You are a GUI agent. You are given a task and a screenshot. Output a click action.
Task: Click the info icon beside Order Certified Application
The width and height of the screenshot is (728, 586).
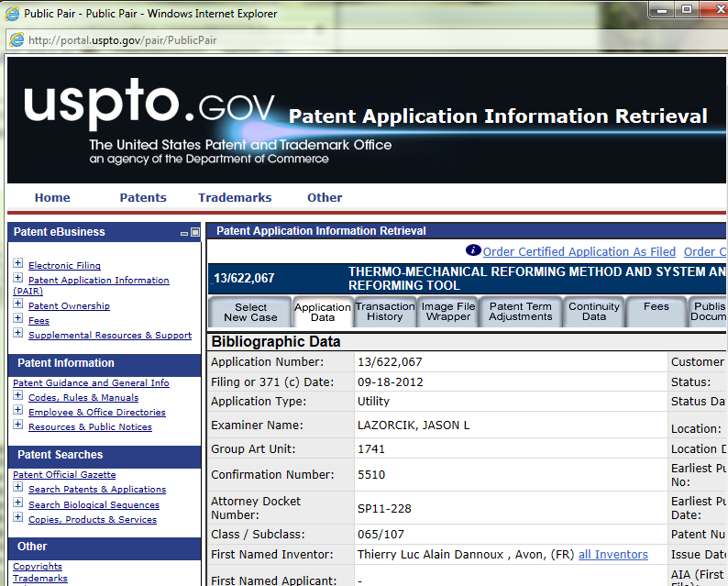pos(473,250)
